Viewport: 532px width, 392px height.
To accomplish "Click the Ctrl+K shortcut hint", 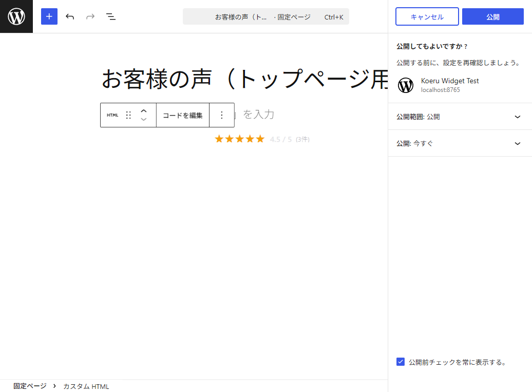I will tap(333, 17).
